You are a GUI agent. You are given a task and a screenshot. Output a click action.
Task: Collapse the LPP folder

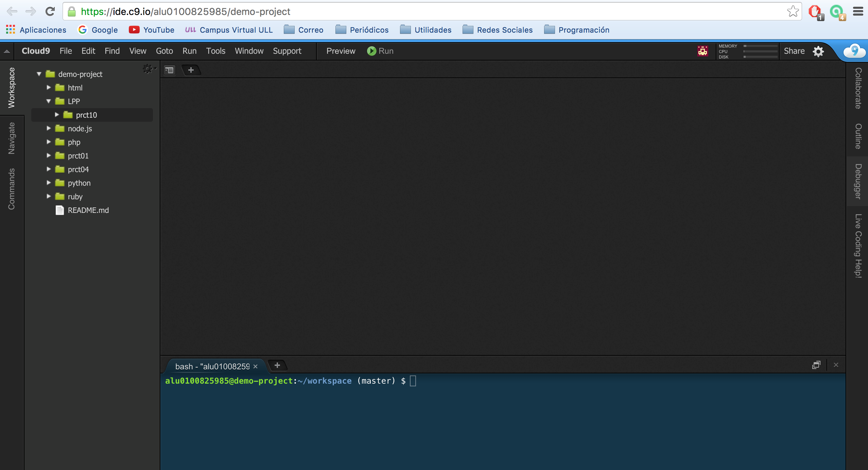coord(49,101)
